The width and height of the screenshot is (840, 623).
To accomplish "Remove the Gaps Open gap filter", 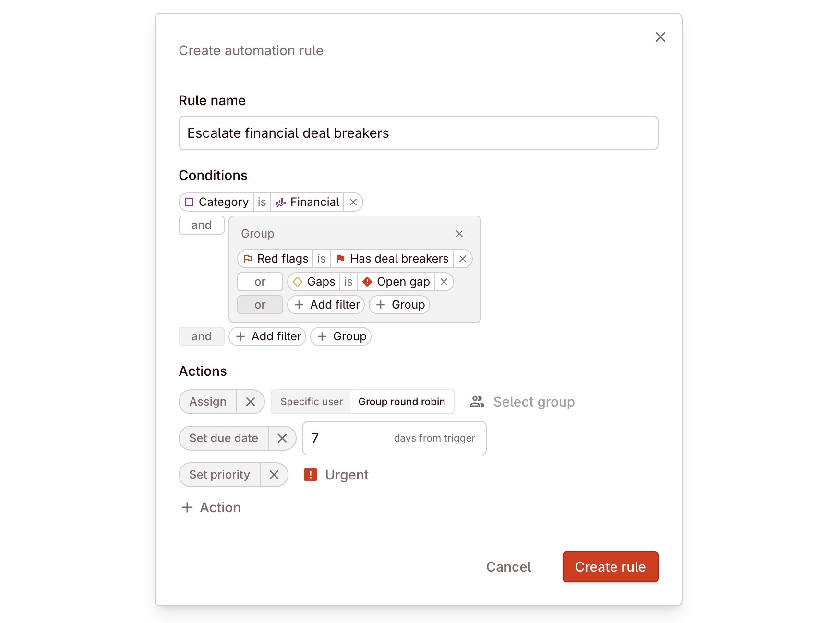I will tap(444, 282).
